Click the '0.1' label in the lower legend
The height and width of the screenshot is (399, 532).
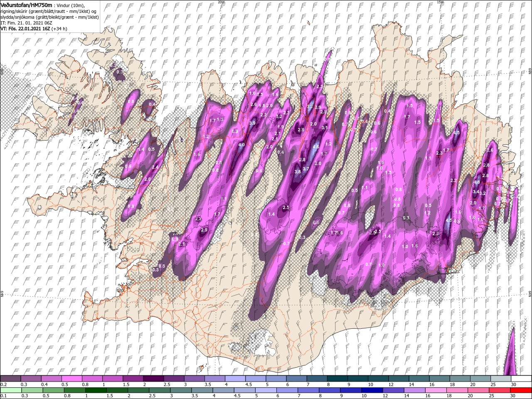[x=3, y=396]
